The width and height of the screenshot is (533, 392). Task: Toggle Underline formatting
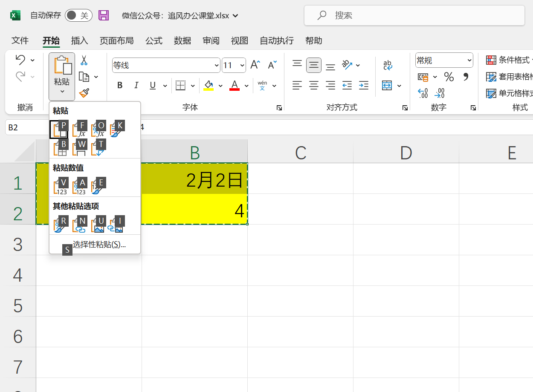tap(153, 85)
